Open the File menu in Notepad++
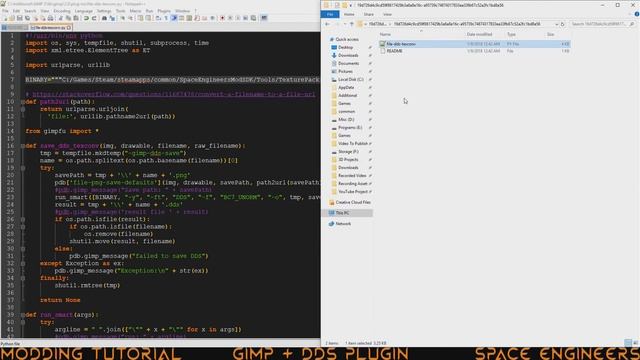Image resolution: width=640 pixels, height=360 pixels. (x=5, y=11)
